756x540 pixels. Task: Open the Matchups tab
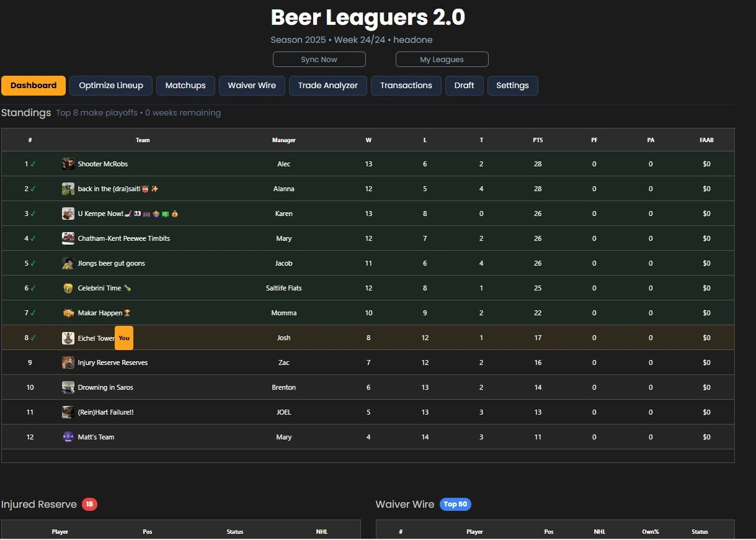tap(185, 86)
